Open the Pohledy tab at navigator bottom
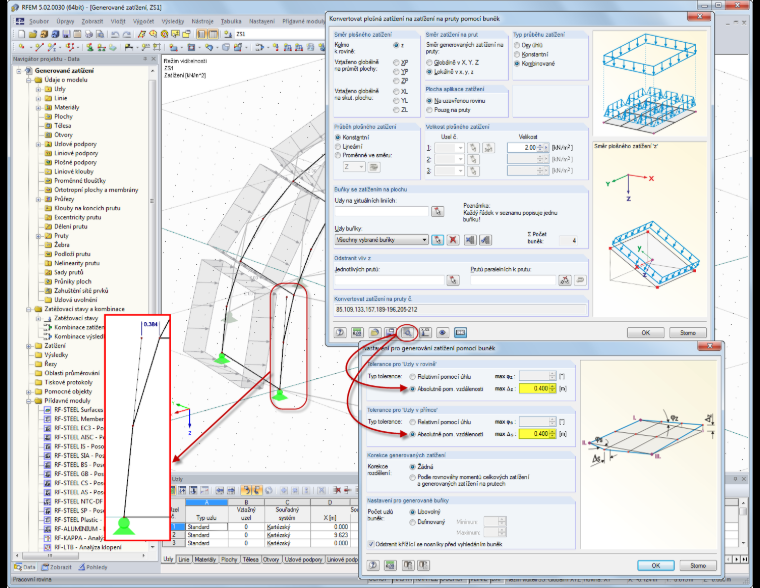Screen dimensions: 760x588 93,567
